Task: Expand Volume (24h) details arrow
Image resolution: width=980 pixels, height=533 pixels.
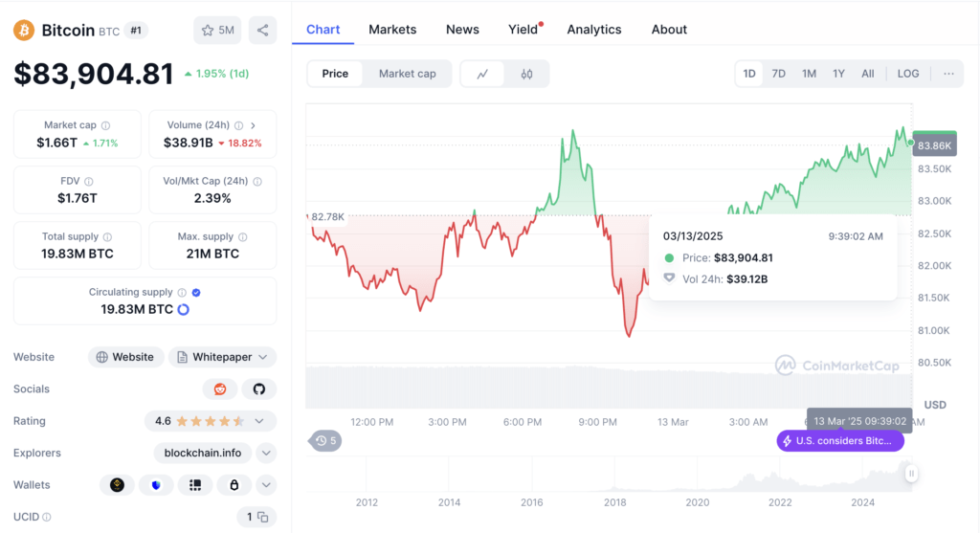Action: tap(253, 125)
